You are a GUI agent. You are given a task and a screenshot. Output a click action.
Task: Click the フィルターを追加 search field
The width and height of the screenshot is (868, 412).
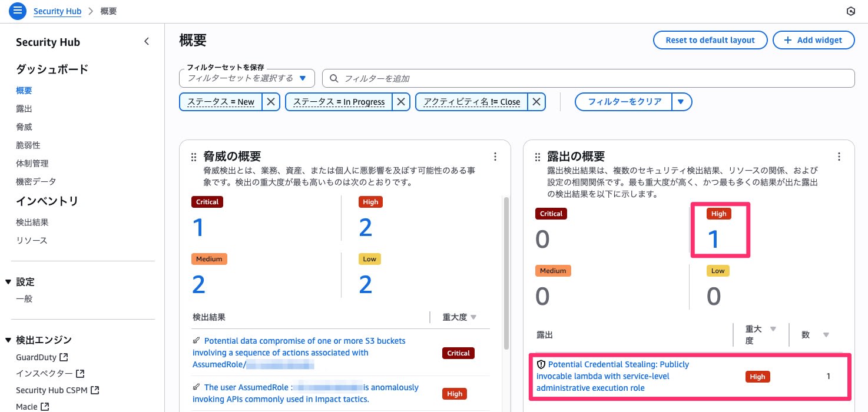588,78
